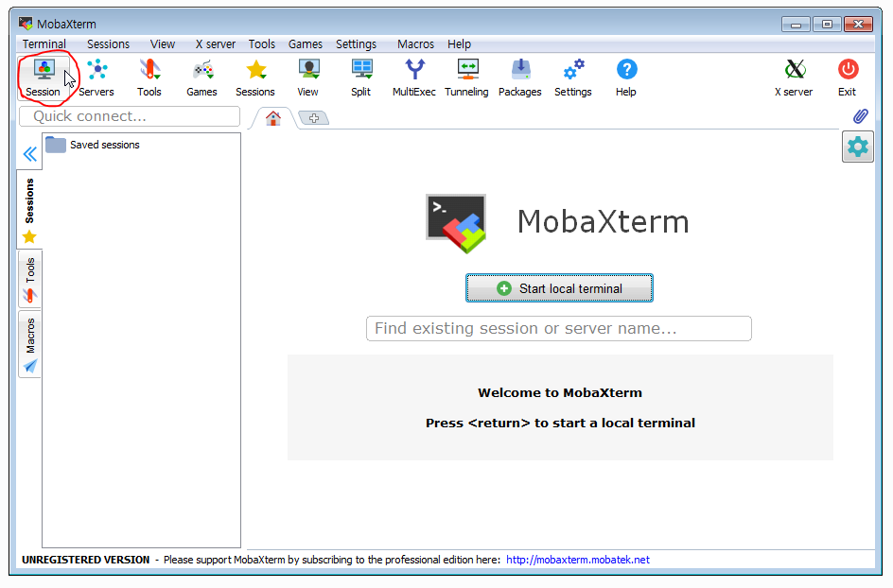Screen dimensions: 893x588
Task: Open the View menu
Action: 163,43
